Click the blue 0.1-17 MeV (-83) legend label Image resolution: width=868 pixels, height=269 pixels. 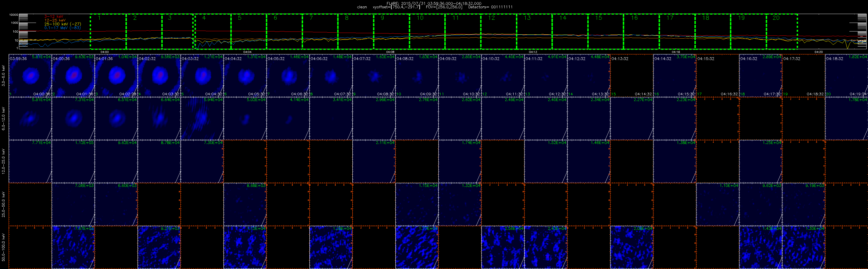[62, 27]
